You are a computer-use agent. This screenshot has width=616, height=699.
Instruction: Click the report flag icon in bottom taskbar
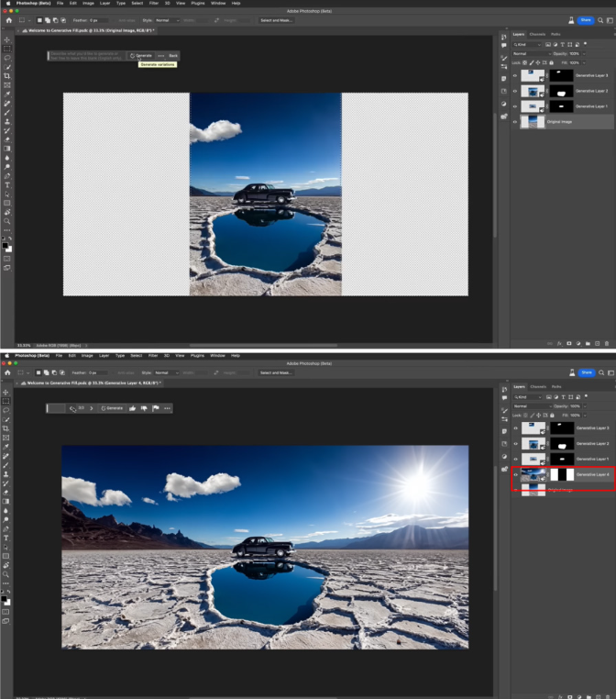tap(156, 408)
